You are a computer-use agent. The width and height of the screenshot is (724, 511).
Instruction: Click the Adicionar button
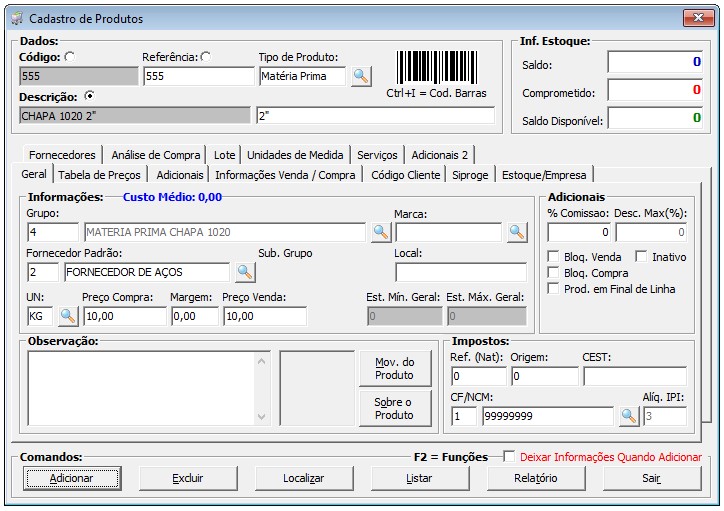(72, 478)
